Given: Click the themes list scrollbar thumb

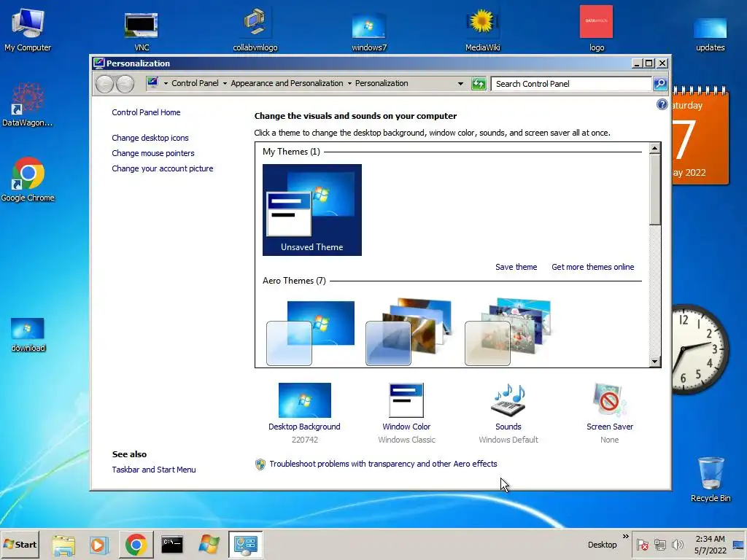Looking at the screenshot, I should click(655, 189).
